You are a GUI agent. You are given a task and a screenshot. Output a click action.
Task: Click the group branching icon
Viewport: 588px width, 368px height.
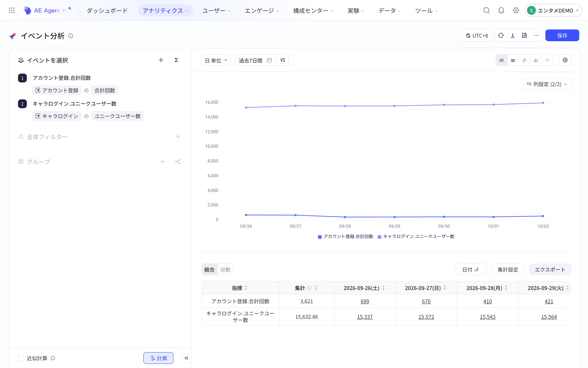point(178,162)
